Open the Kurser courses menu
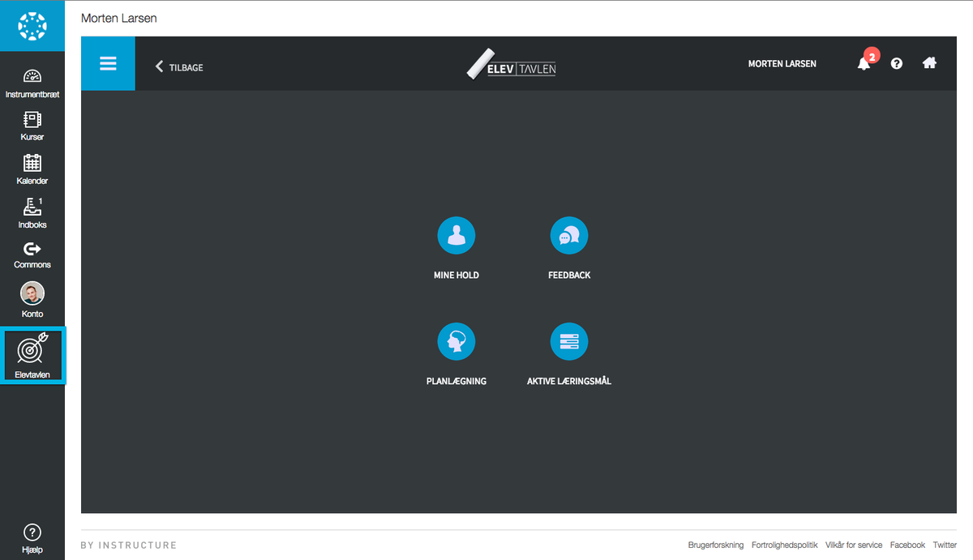 click(32, 126)
